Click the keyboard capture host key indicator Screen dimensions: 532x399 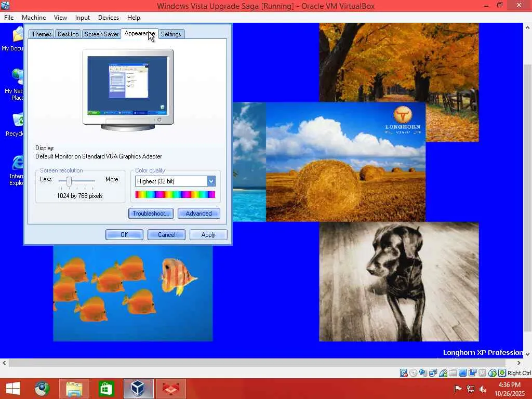point(502,373)
